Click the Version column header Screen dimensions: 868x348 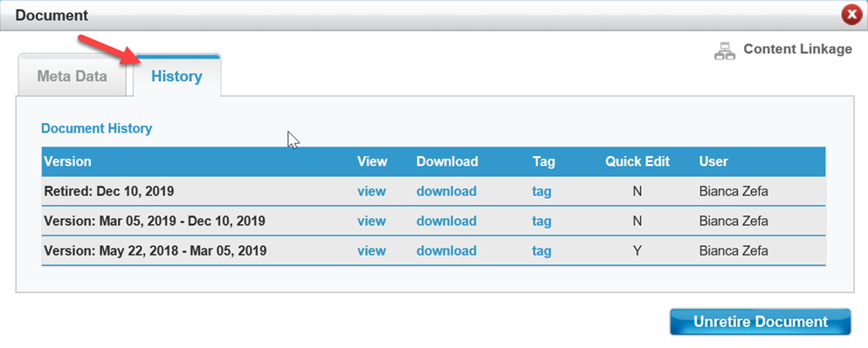[67, 161]
